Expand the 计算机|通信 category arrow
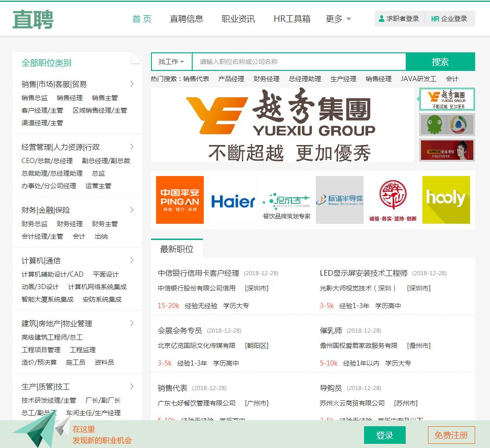Image resolution: width=490 pixels, height=448 pixels. [x=132, y=260]
